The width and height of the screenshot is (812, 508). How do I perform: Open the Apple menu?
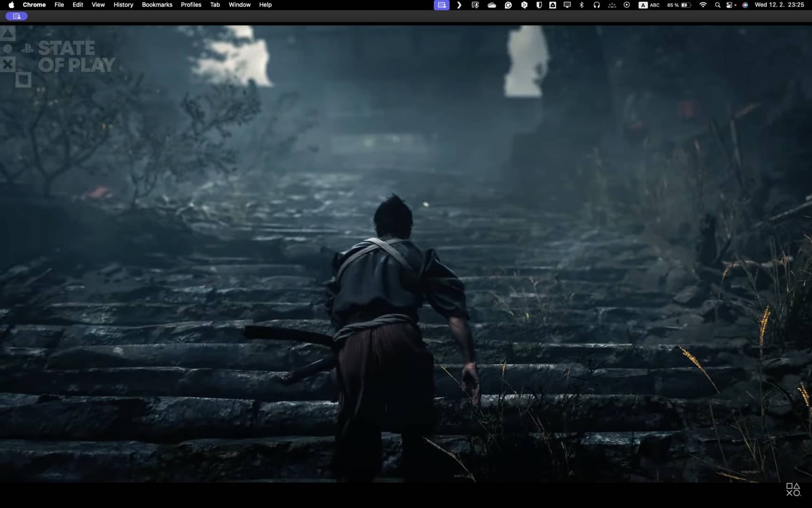[11, 5]
